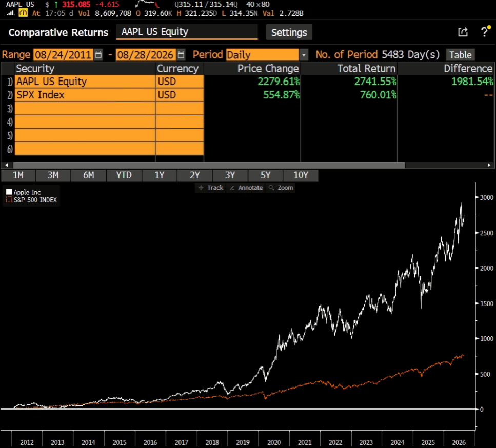
Task: Click the mini intraday sparkline chart
Action: (x=147, y=4)
